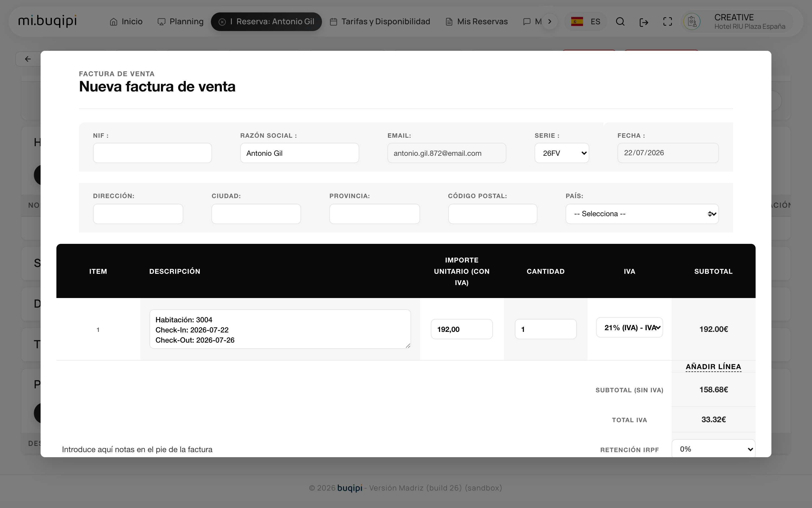Screen dimensions: 812x508
Task: Click the buqipi footer link
Action: pyautogui.click(x=350, y=488)
